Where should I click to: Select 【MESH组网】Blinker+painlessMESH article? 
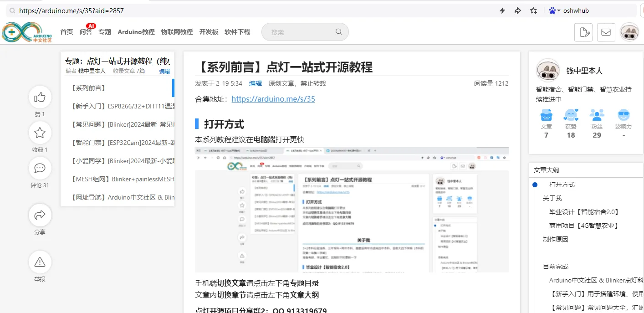coord(117,179)
